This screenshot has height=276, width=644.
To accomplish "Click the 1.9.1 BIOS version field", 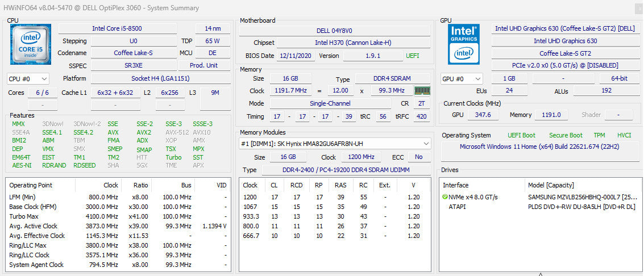I will [x=373, y=56].
